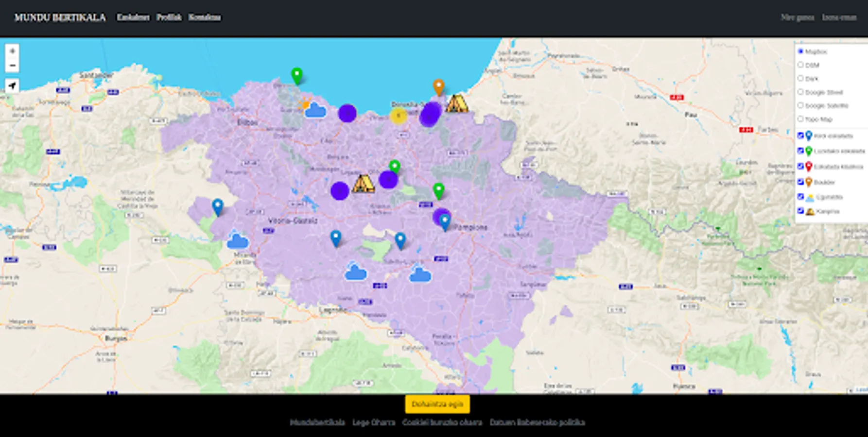This screenshot has height=437, width=868.
Task: Choose the Google Satellite base layer
Action: click(800, 105)
